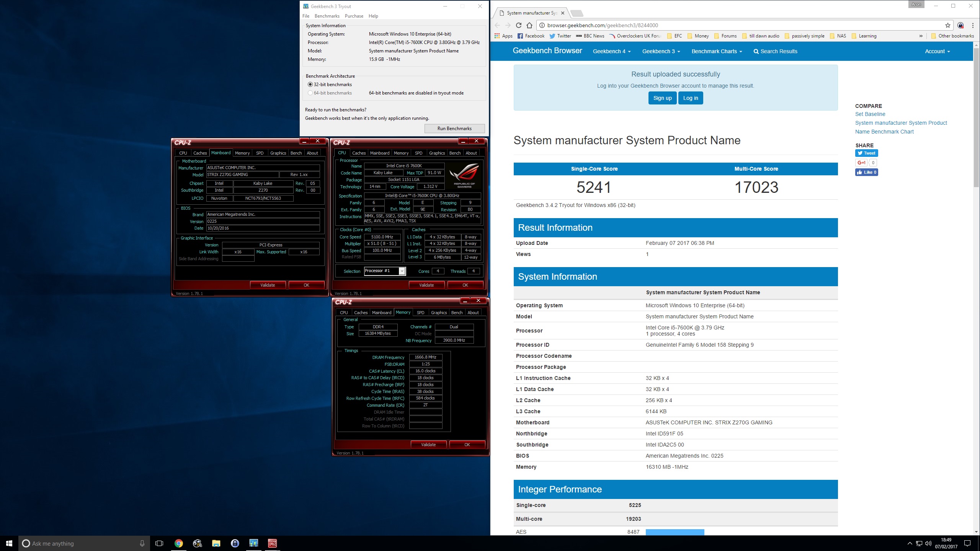Click OK in the Memory CPU-Z window
This screenshot has height=551, width=980.
tap(467, 445)
